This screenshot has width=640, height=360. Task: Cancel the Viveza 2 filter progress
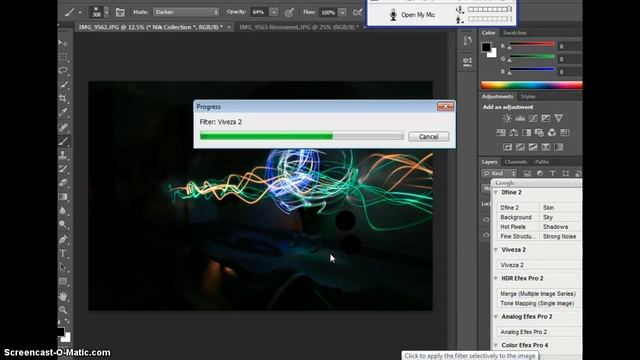pos(429,137)
